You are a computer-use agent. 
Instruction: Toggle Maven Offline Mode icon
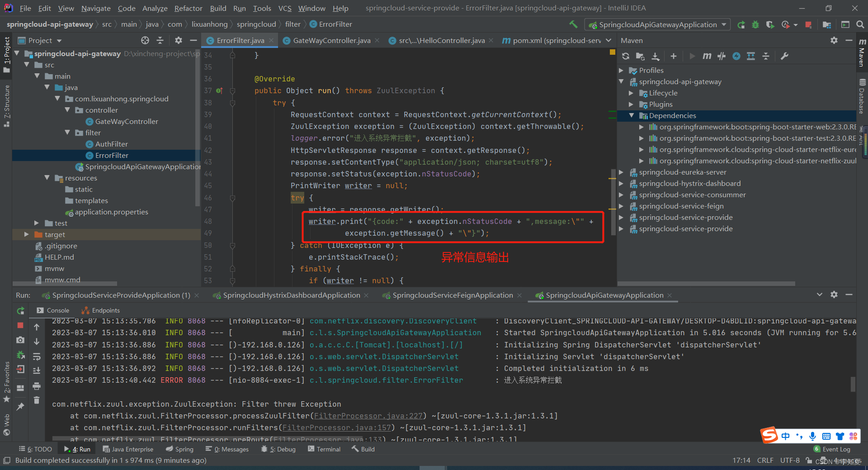point(722,56)
